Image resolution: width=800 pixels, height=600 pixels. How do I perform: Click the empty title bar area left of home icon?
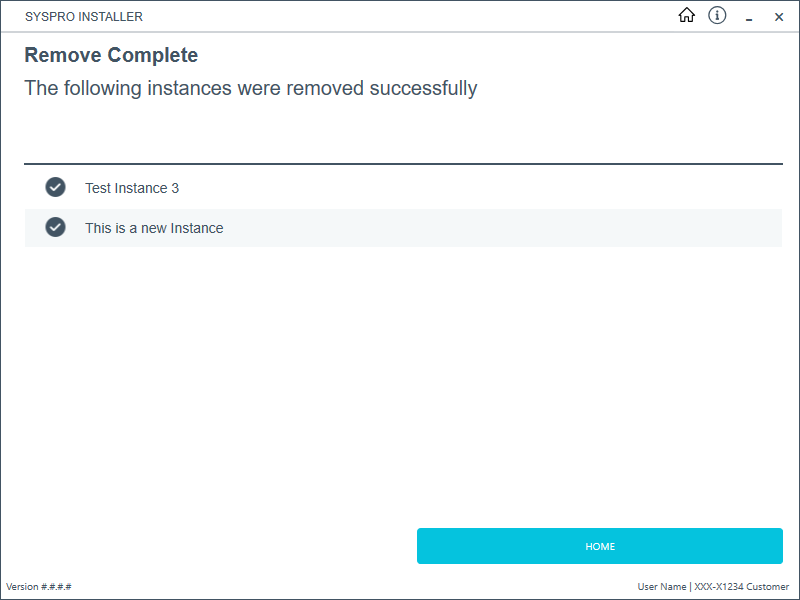point(400,17)
